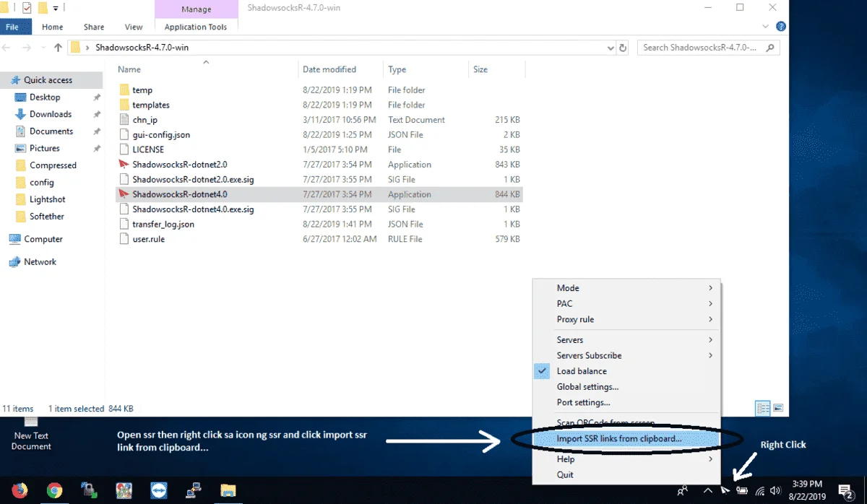Image resolution: width=867 pixels, height=504 pixels.
Task: Expand the Servers submenu
Action: click(x=627, y=340)
